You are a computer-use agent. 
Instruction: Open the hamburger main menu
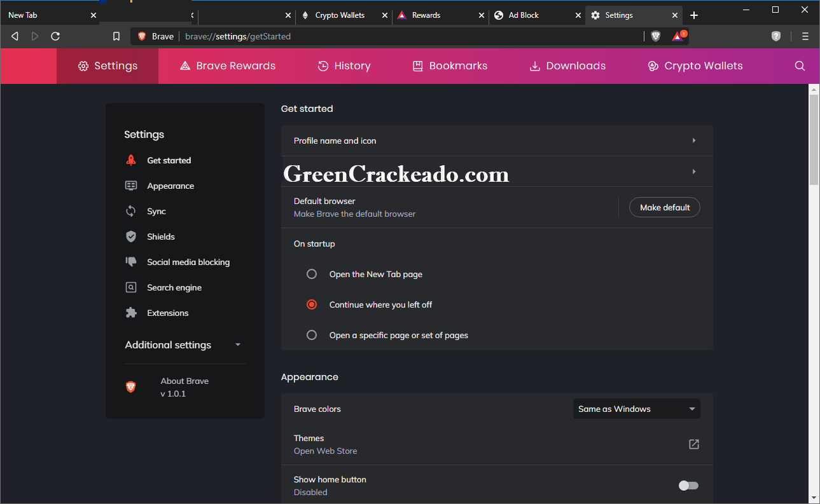805,36
